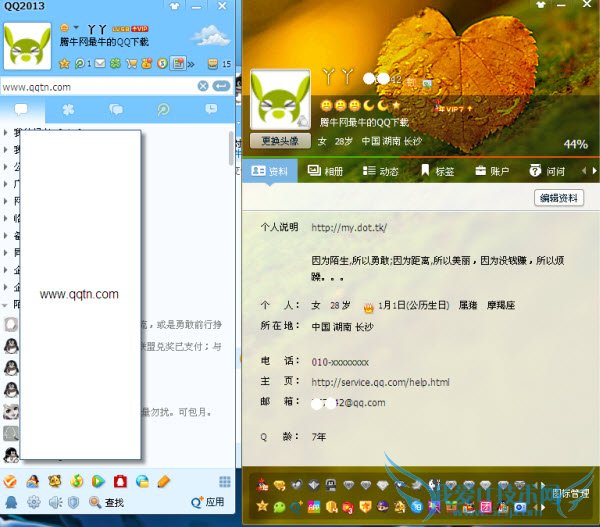Toggle sound with the speaker icon
Screen dimensions: 600x527
(x=55, y=502)
